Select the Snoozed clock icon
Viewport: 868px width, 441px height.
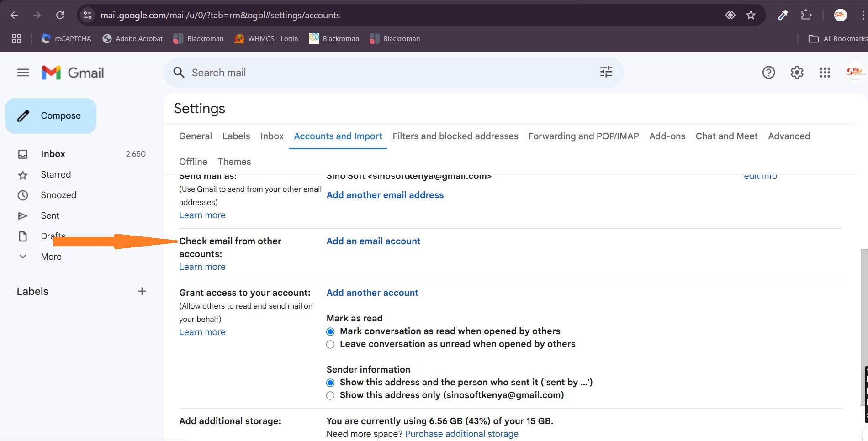(x=23, y=195)
